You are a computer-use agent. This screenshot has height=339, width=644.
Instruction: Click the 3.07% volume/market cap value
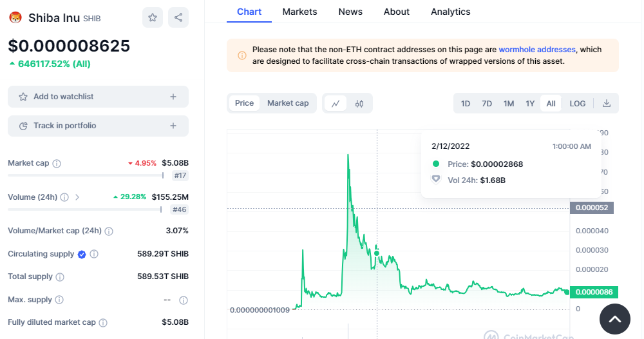(x=177, y=231)
